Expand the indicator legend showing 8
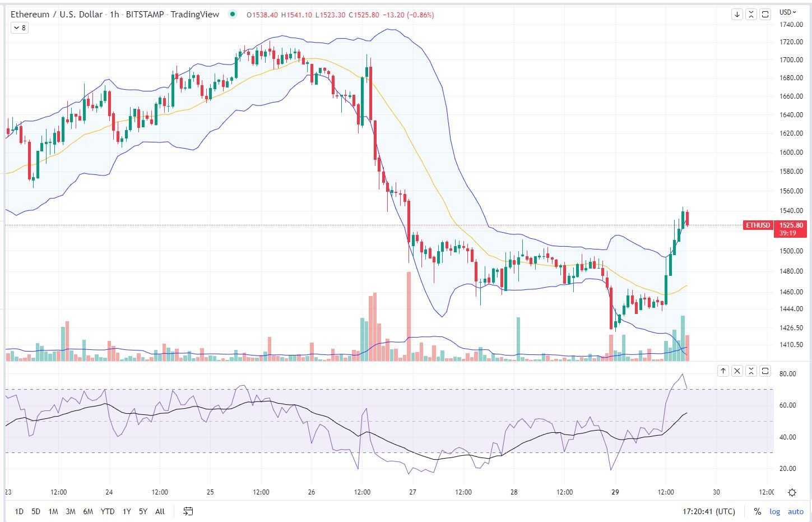The image size is (812, 522). [x=19, y=27]
